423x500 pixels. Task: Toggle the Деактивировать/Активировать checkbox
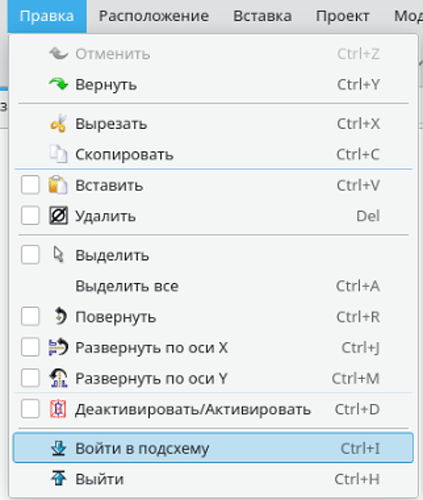[30, 409]
